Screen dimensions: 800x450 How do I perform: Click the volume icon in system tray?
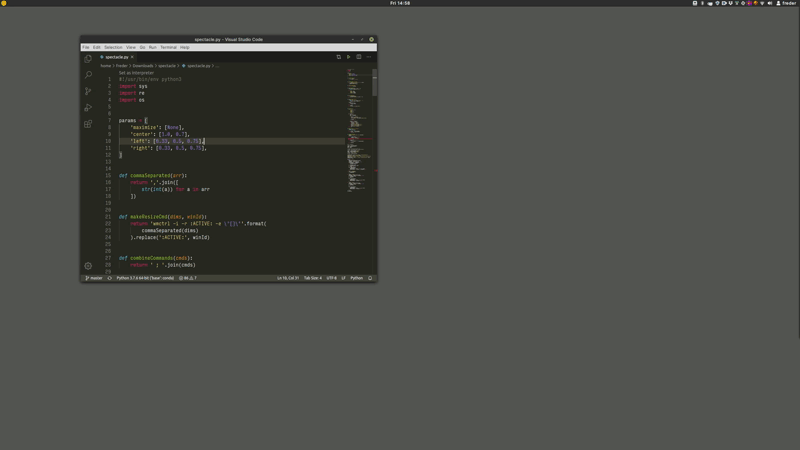pyautogui.click(x=769, y=3)
